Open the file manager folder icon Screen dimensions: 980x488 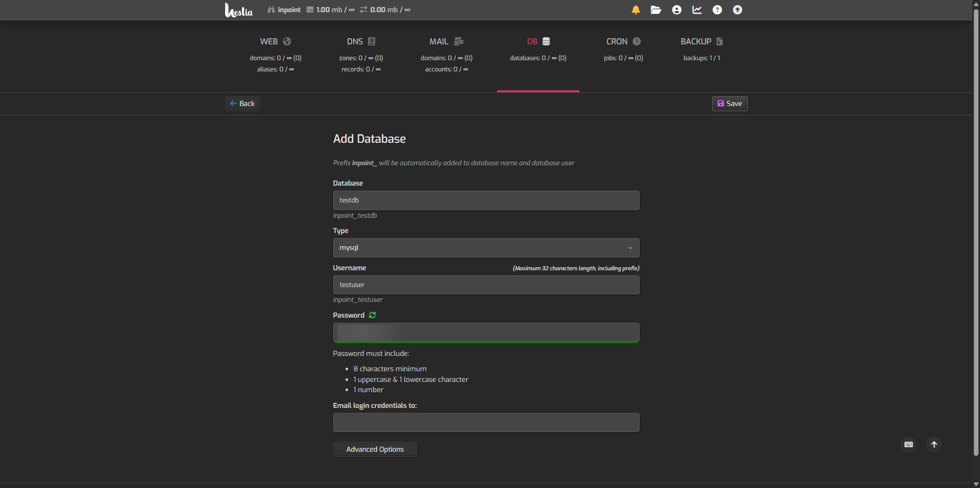coord(656,10)
